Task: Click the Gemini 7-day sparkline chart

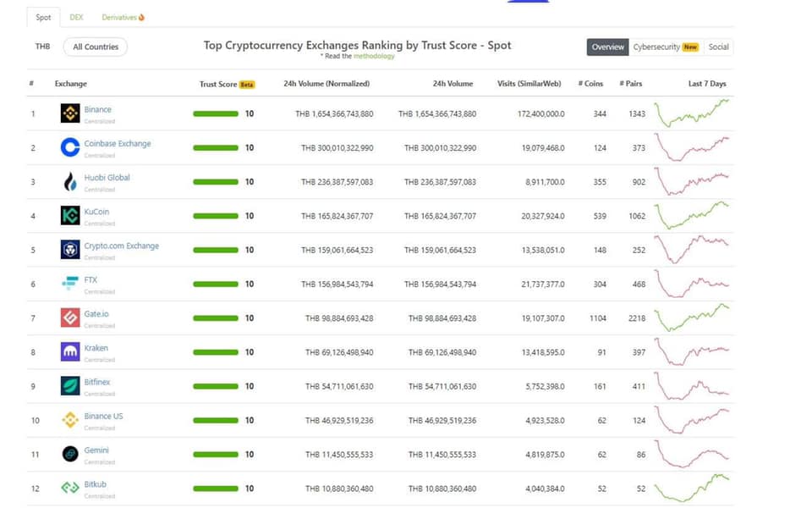Action: 691,454
